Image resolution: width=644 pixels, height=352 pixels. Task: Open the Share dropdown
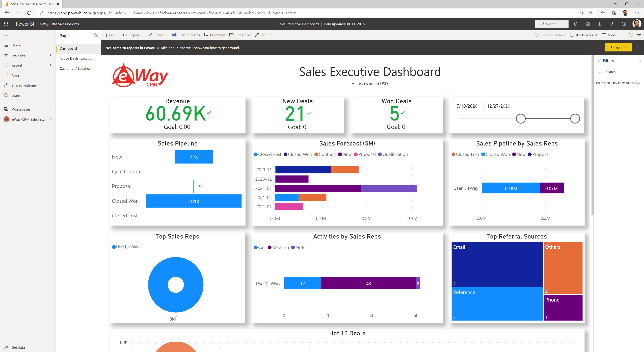(158, 35)
